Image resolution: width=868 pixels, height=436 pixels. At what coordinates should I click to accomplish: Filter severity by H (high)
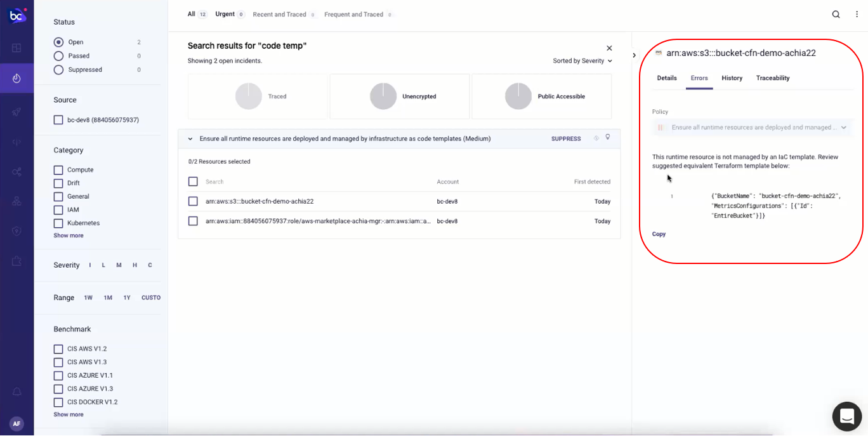pyautogui.click(x=135, y=265)
